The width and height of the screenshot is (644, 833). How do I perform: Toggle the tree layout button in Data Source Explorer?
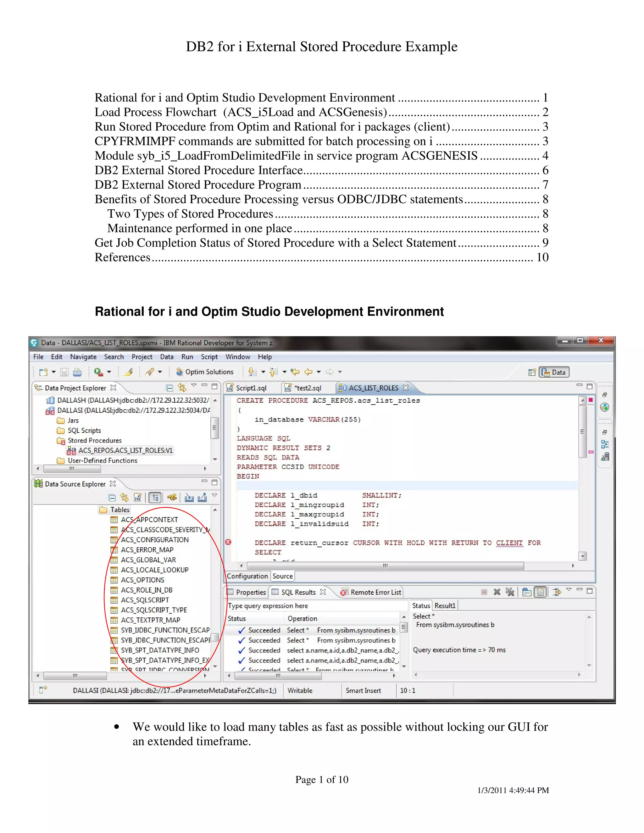(155, 497)
